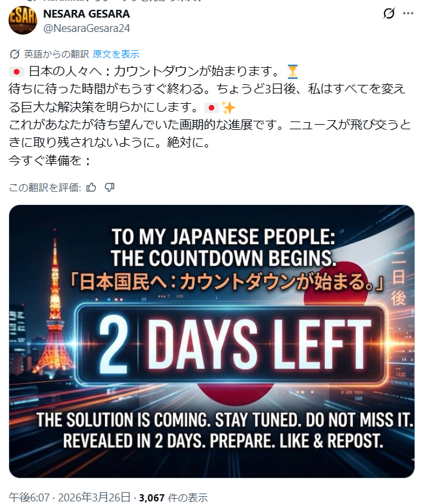
Task: Open the NESARA GESARA profile avatar
Action: (22, 20)
